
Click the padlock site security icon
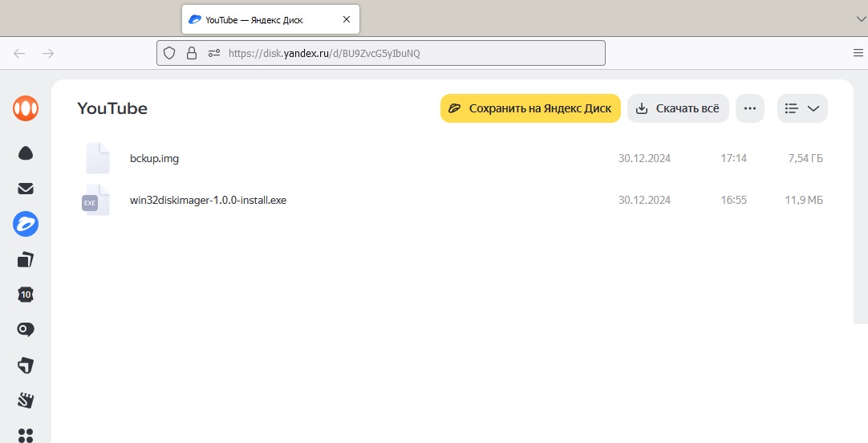click(191, 53)
